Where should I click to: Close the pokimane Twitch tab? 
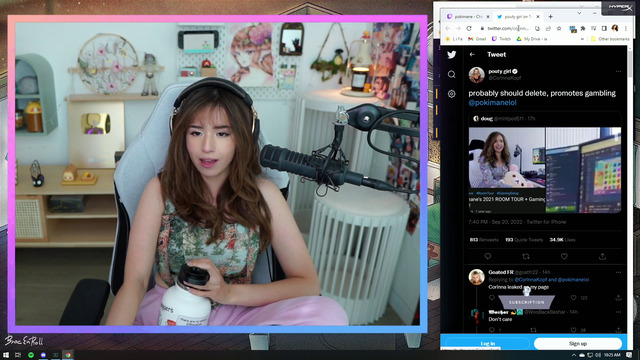(488, 17)
